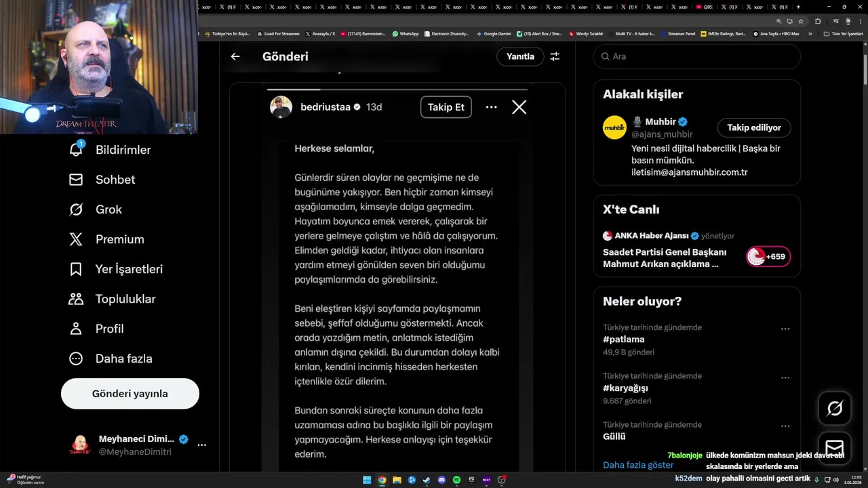Open Muhbir profile logo
This screenshot has width=868, height=488.
coord(614,127)
